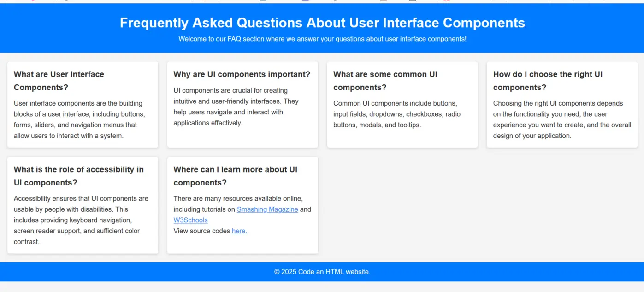644x292 pixels.
Task: Open the Smashing Magazine link
Action: 267,209
